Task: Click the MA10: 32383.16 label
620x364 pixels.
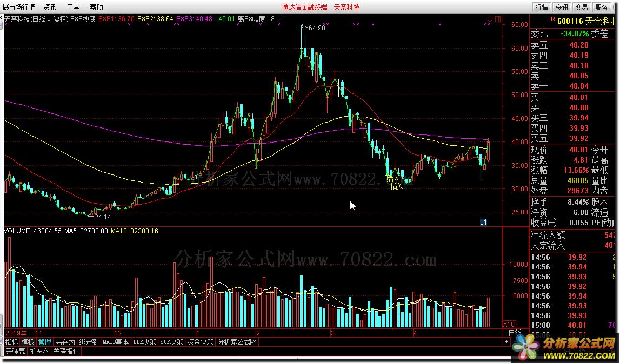Action: tap(135, 231)
